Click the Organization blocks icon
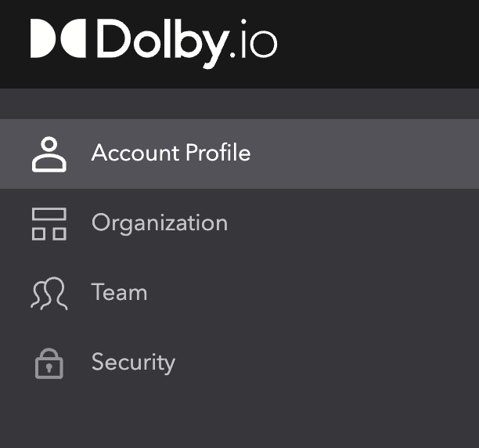 click(49, 223)
